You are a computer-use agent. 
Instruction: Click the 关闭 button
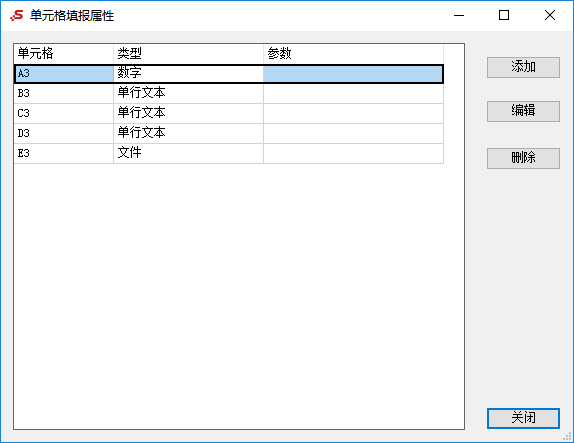pos(523,418)
